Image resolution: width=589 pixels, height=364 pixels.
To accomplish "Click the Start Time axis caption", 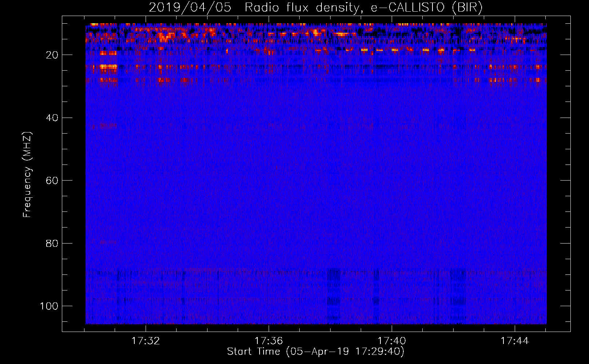I will pyautogui.click(x=316, y=352).
